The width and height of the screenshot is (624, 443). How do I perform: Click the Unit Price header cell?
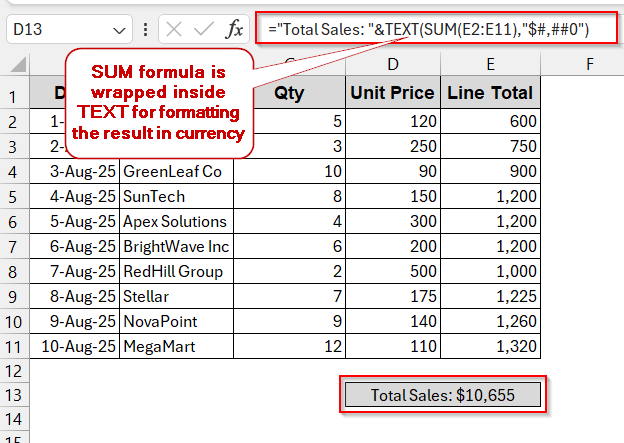coord(392,94)
